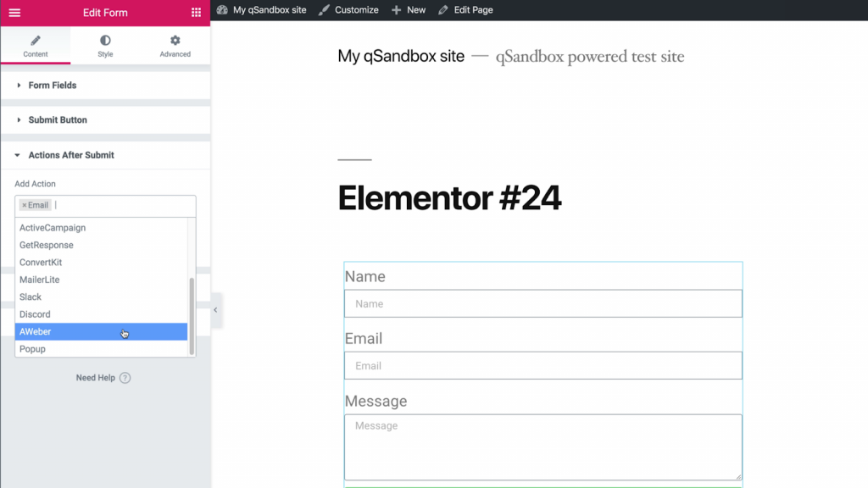
Task: Open the widgets grid panel icon
Action: point(197,13)
